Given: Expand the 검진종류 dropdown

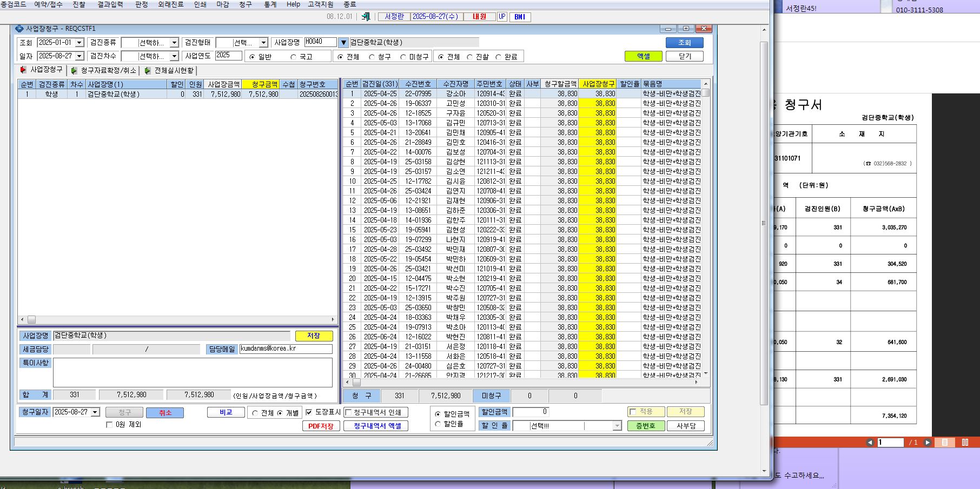Looking at the screenshot, I should pyautogui.click(x=174, y=42).
